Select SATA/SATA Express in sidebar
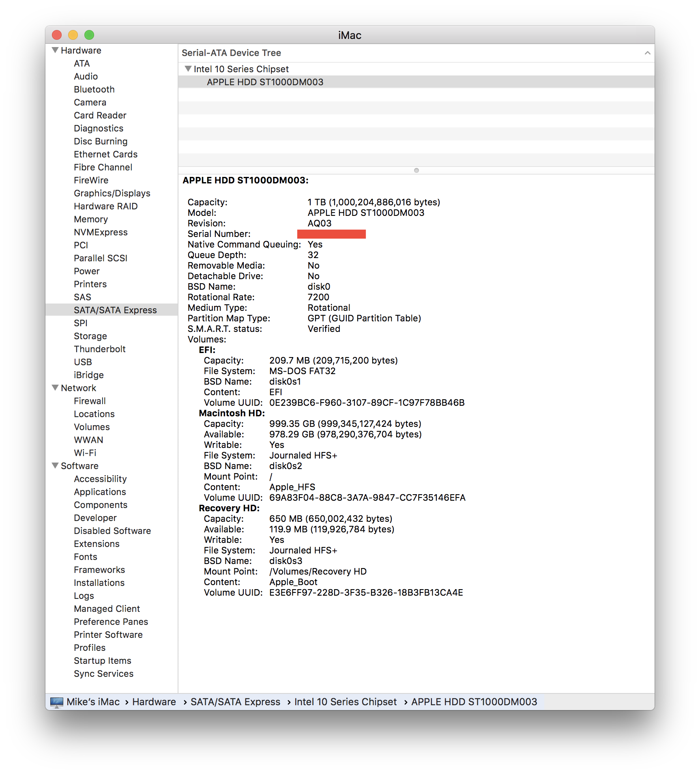Screen dimensions: 700x775 tap(112, 310)
